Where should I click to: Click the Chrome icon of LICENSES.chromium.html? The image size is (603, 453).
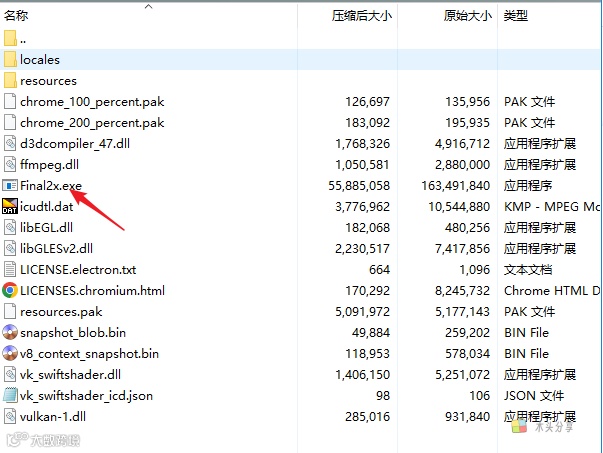[10, 290]
